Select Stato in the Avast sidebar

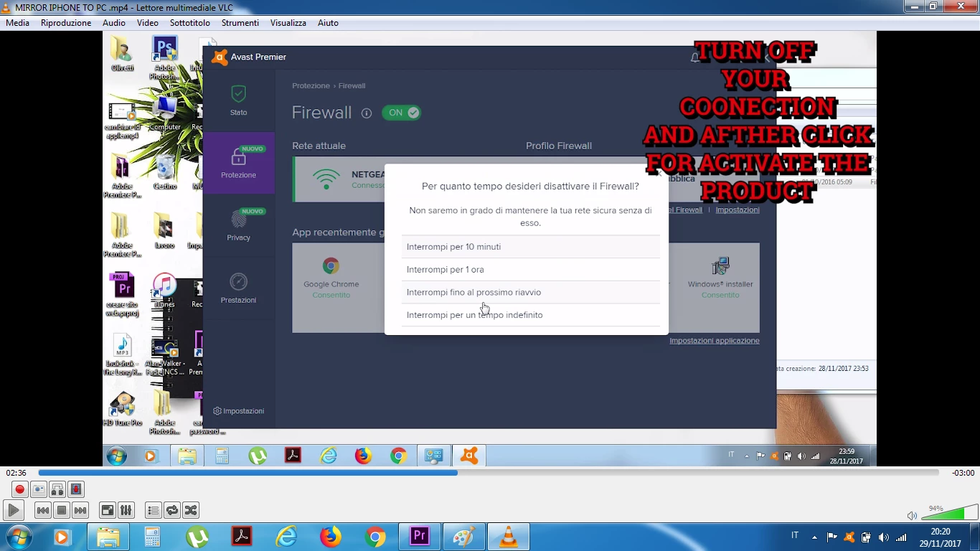point(239,100)
